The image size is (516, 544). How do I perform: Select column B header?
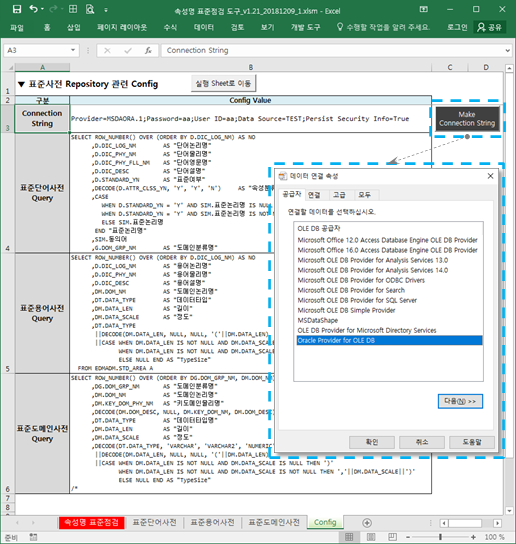coord(251,67)
